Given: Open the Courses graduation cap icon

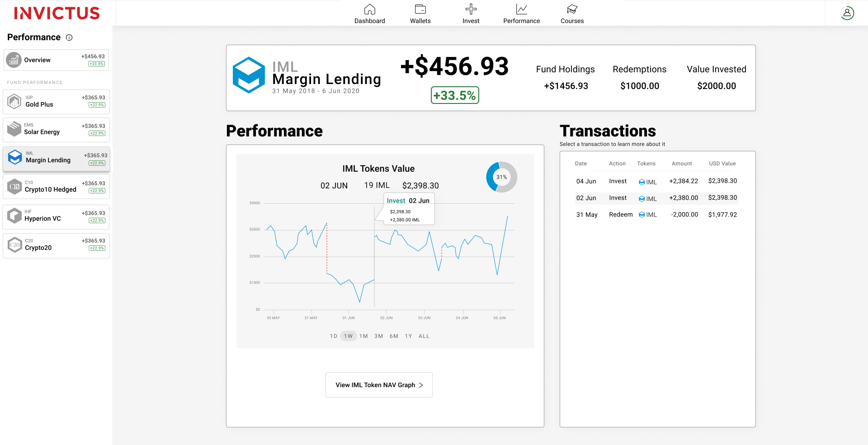Looking at the screenshot, I should pyautogui.click(x=572, y=9).
